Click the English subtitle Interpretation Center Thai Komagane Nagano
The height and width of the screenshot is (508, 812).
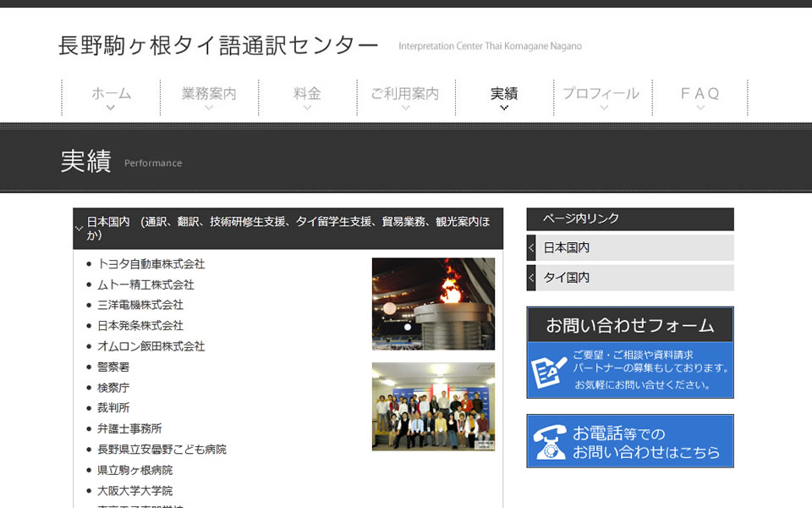click(490, 46)
